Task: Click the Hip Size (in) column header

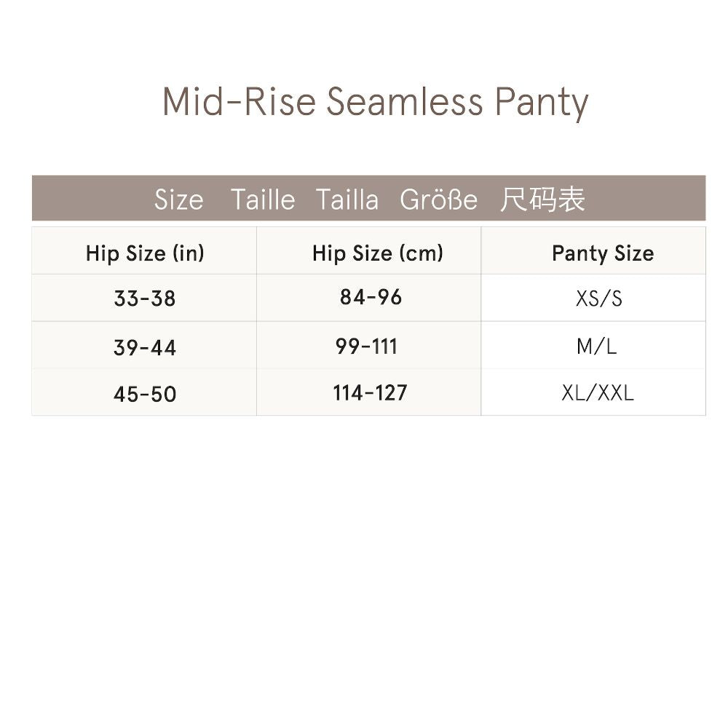Action: pos(145,253)
